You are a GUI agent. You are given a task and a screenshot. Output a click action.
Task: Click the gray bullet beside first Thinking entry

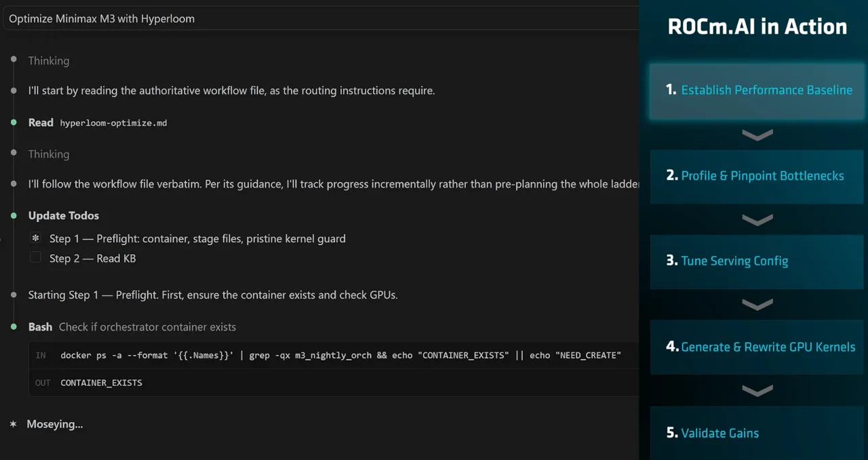coord(14,60)
